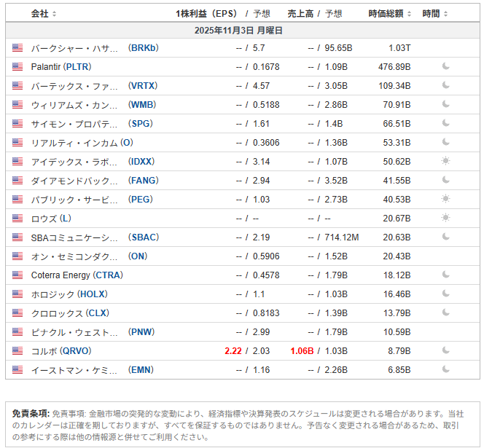The height and width of the screenshot is (448, 484).
Task: Click the moon icon in the QRVO row
Action: tap(446, 350)
